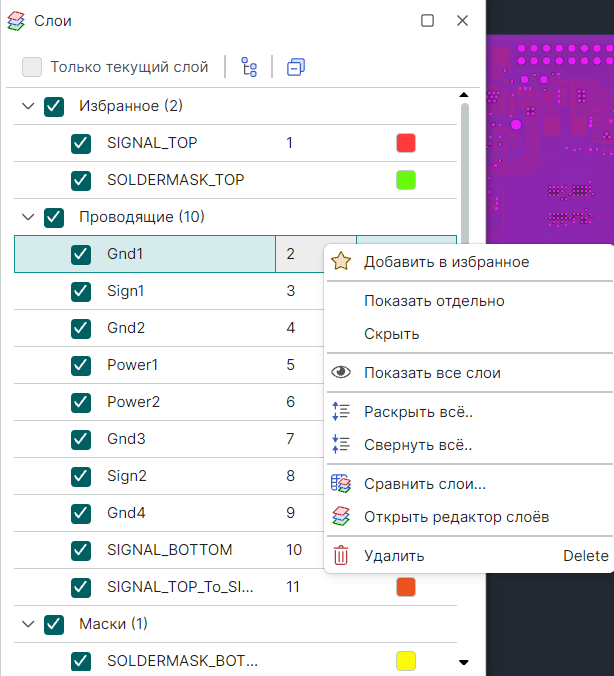Click the Избранное (2) group label
The image size is (614, 676).
click(x=131, y=106)
